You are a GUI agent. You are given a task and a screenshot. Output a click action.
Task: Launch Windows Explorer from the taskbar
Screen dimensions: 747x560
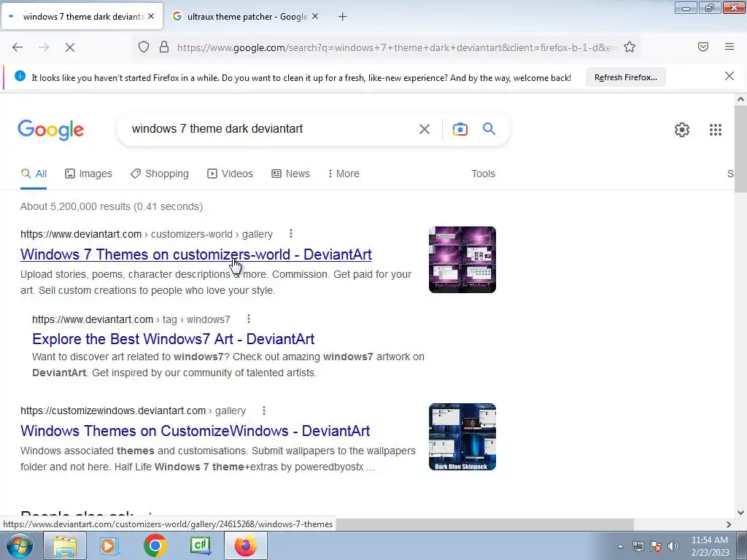[65, 545]
